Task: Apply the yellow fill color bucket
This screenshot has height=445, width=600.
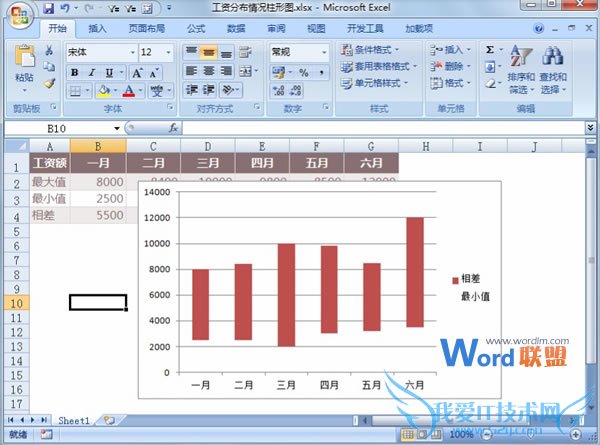Action: tap(104, 91)
